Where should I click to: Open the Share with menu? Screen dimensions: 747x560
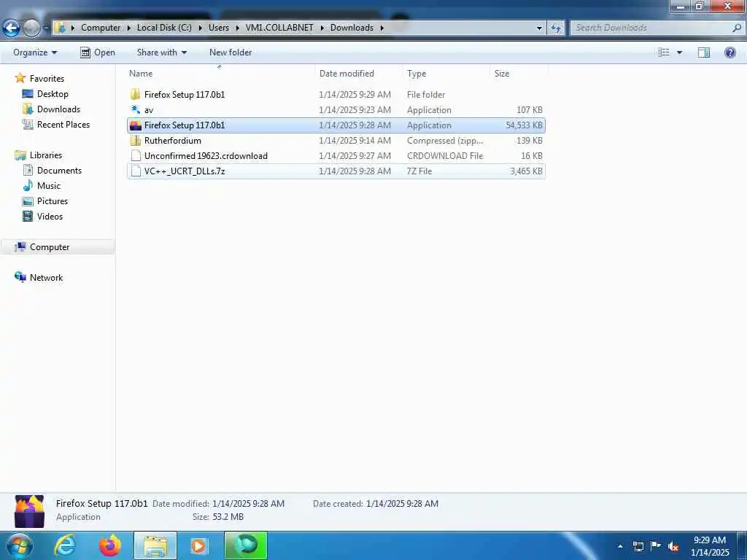(x=161, y=52)
